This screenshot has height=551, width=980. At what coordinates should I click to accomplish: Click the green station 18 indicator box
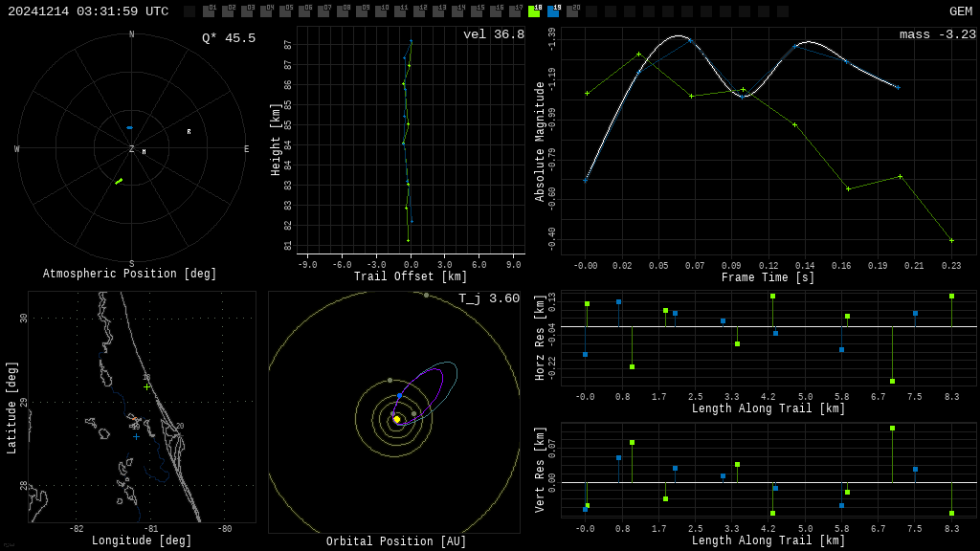coord(534,11)
